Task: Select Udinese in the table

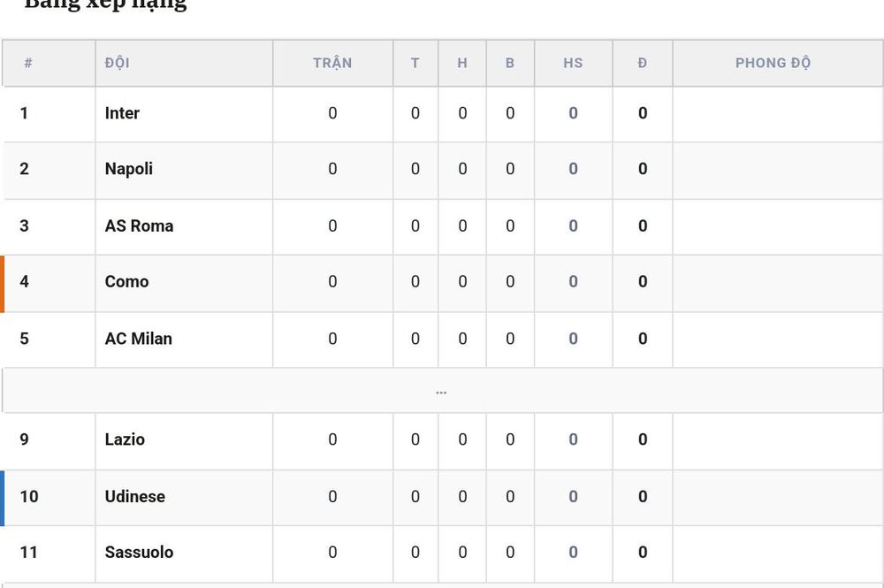Action: coord(134,497)
